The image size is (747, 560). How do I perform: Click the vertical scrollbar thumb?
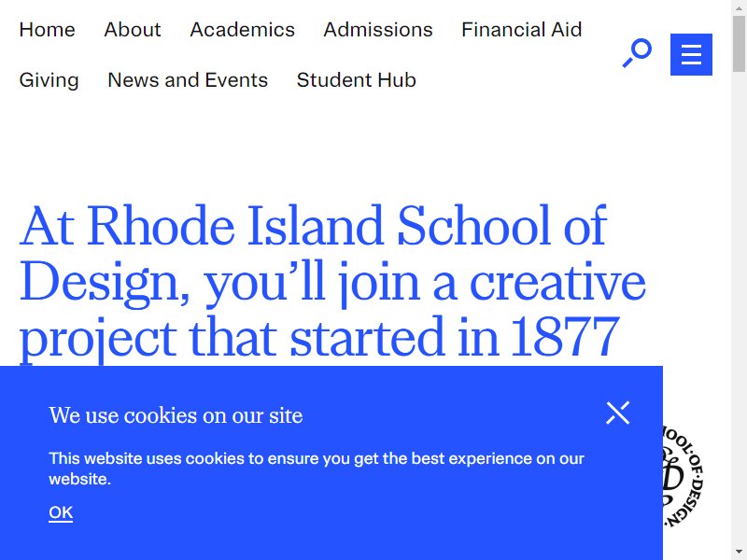point(739,44)
